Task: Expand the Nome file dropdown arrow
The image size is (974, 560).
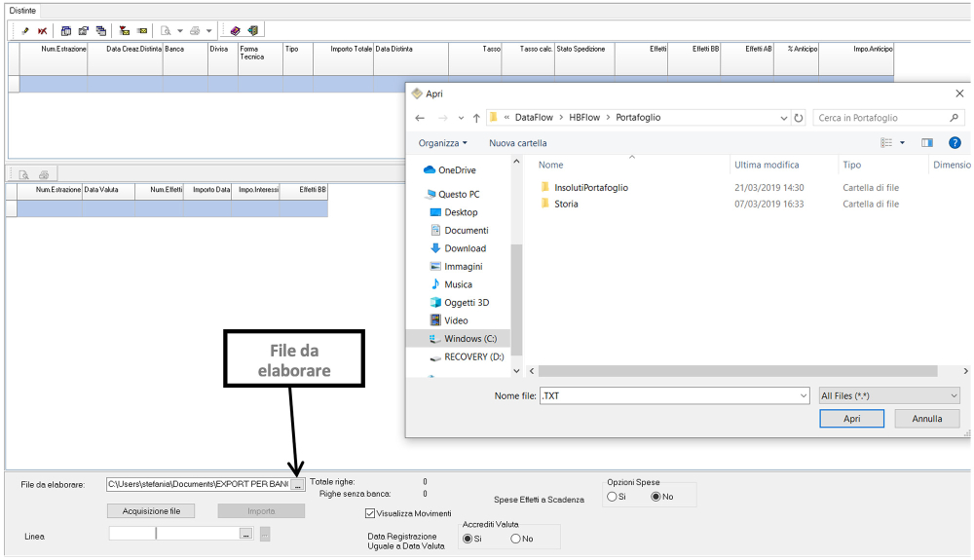Action: (803, 395)
